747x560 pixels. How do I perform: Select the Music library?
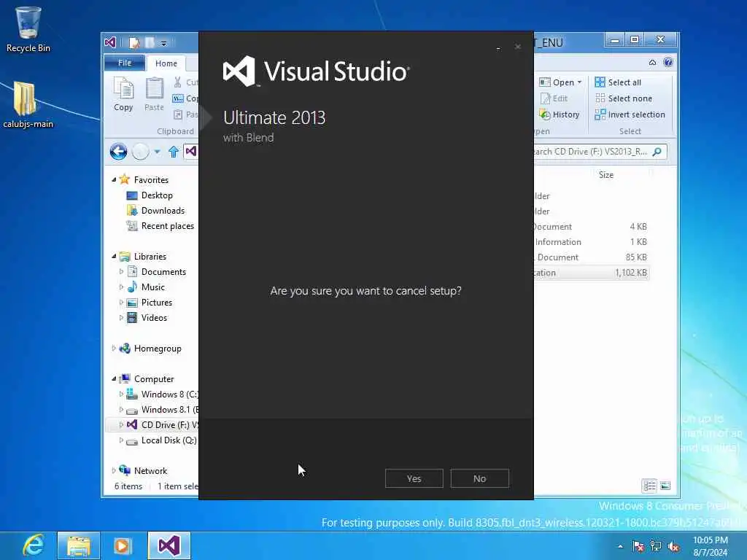153,287
